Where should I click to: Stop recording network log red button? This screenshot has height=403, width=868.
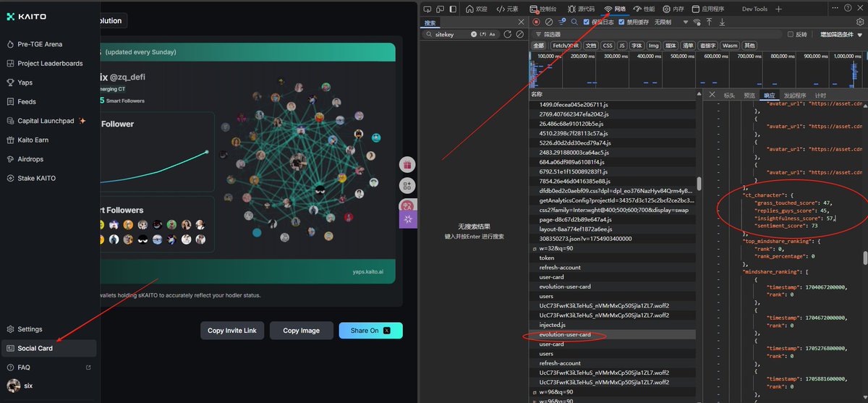coord(537,22)
